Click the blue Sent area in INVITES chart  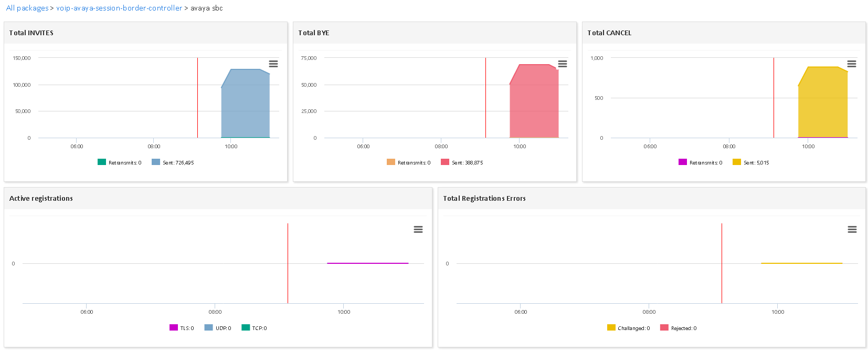click(245, 105)
